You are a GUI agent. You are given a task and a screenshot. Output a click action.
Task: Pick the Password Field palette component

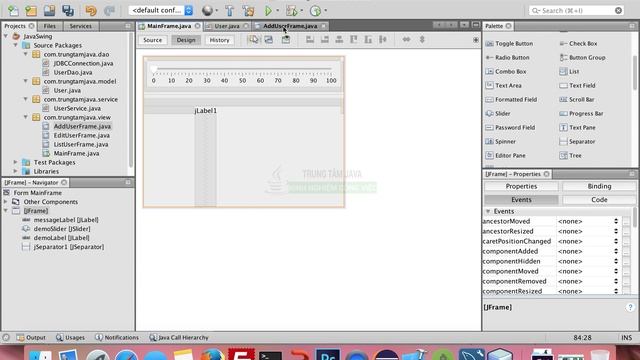510,127
